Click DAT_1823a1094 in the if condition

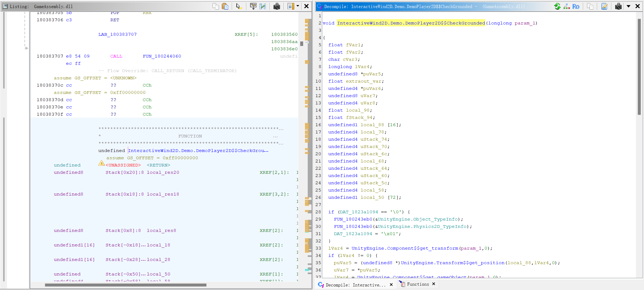pyautogui.click(x=359, y=212)
